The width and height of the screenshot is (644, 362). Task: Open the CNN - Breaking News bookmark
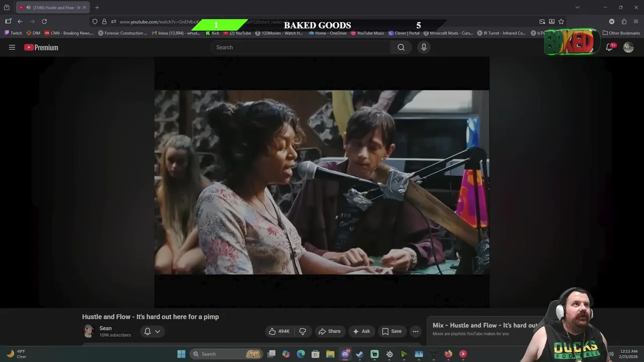pyautogui.click(x=69, y=33)
